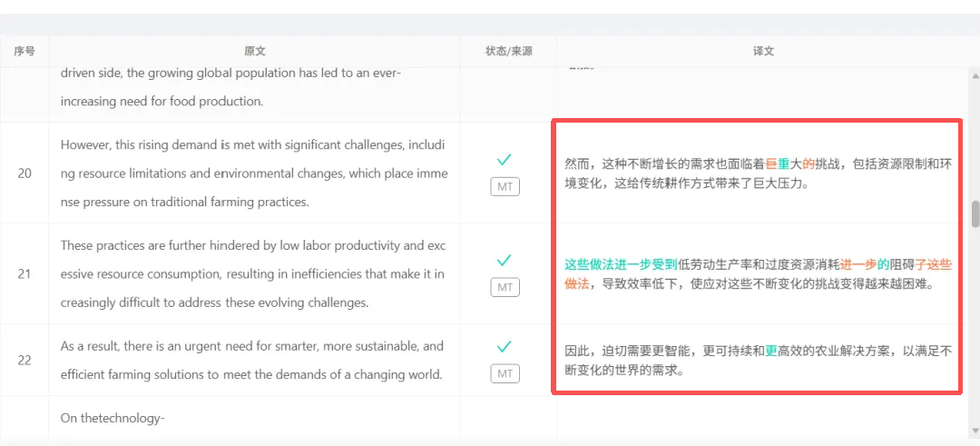Click the confirmed checkmark for segment 22
The image size is (980, 446).
[505, 346]
